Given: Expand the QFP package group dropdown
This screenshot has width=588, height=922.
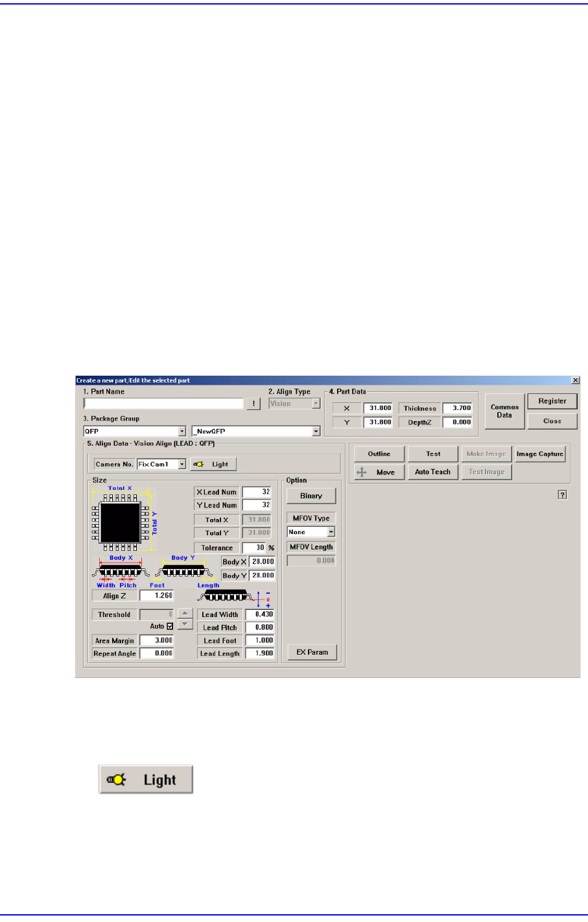Looking at the screenshot, I should click(182, 431).
